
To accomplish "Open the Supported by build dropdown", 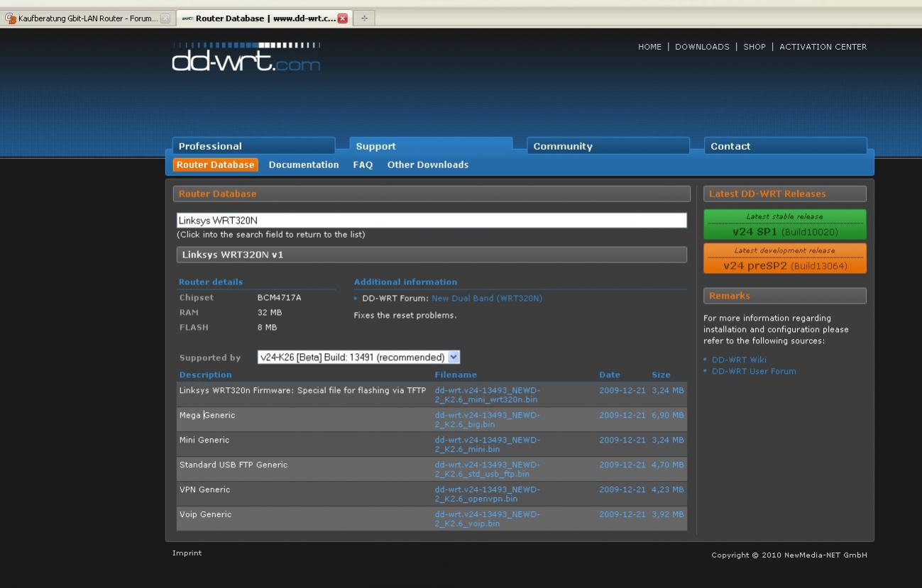I will click(358, 357).
